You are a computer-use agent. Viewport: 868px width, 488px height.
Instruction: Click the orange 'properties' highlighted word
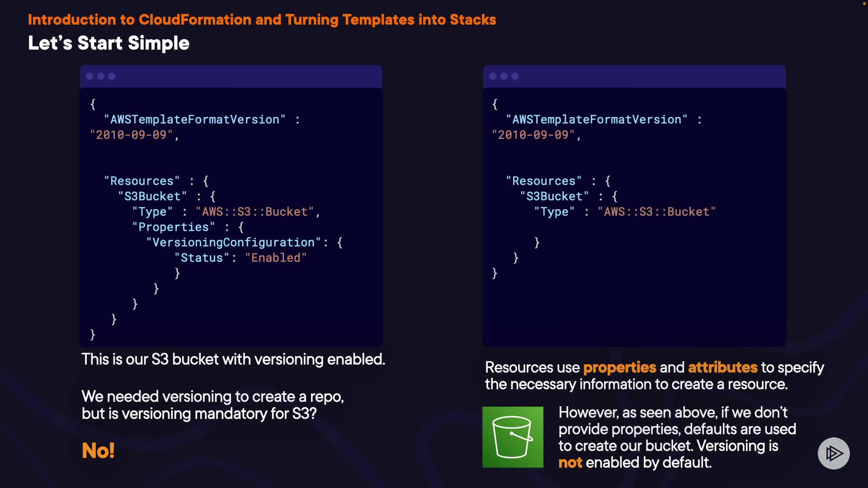[x=619, y=367]
